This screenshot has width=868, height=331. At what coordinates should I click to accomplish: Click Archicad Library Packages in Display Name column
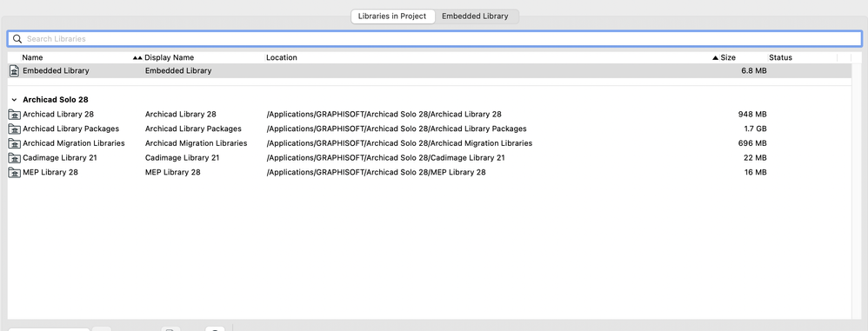[x=193, y=129]
